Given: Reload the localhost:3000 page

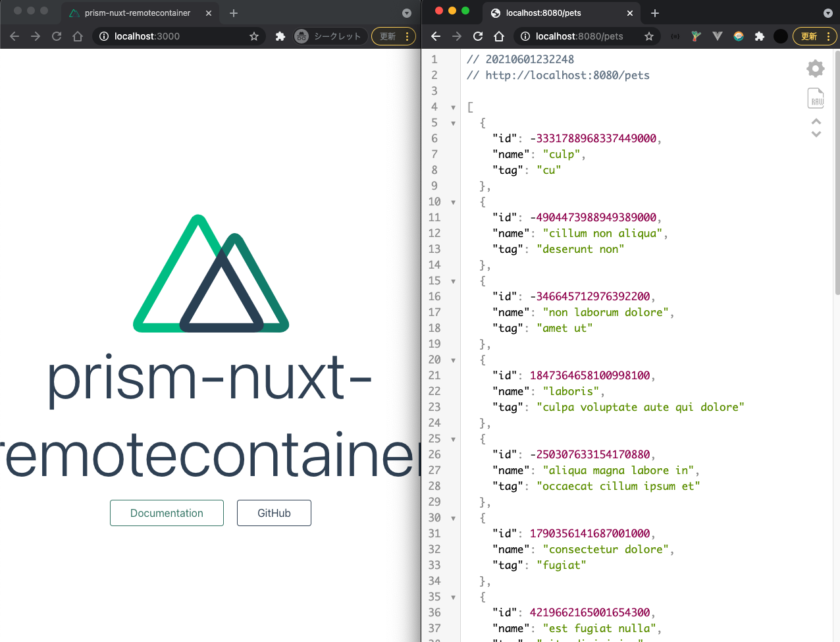Looking at the screenshot, I should click(x=57, y=36).
